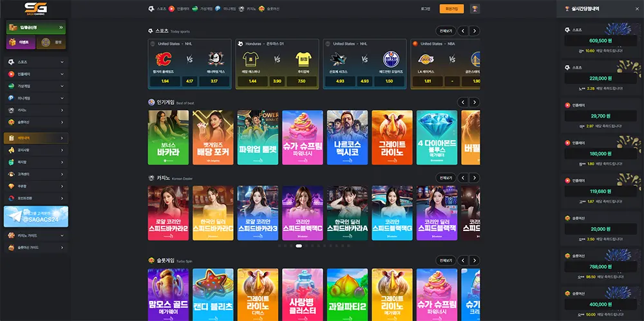Image resolution: width=644 pixels, height=321 pixels.
Task: Show the next sports matches with the right arrow
Action: tap(475, 31)
